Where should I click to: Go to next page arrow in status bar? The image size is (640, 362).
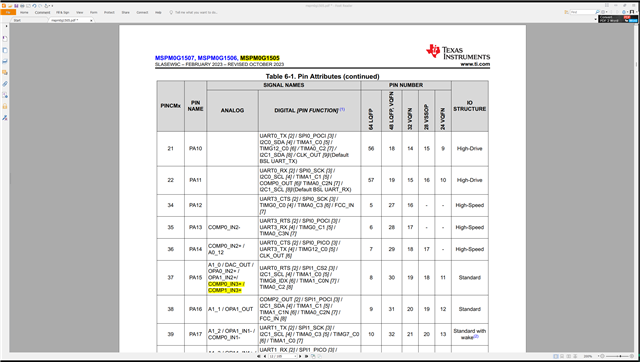[x=300, y=356]
